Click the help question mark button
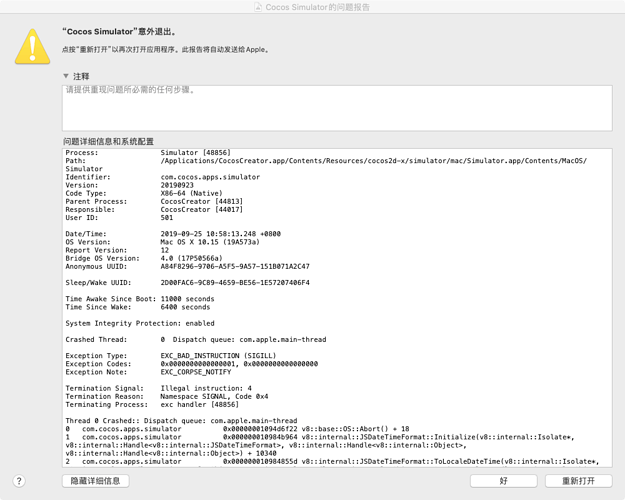This screenshot has height=500, width=625. point(19,481)
